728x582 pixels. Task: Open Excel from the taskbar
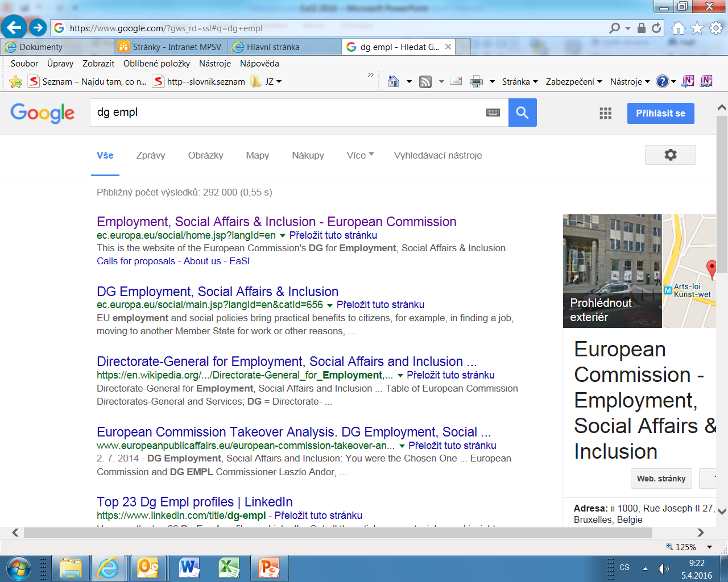point(229,568)
